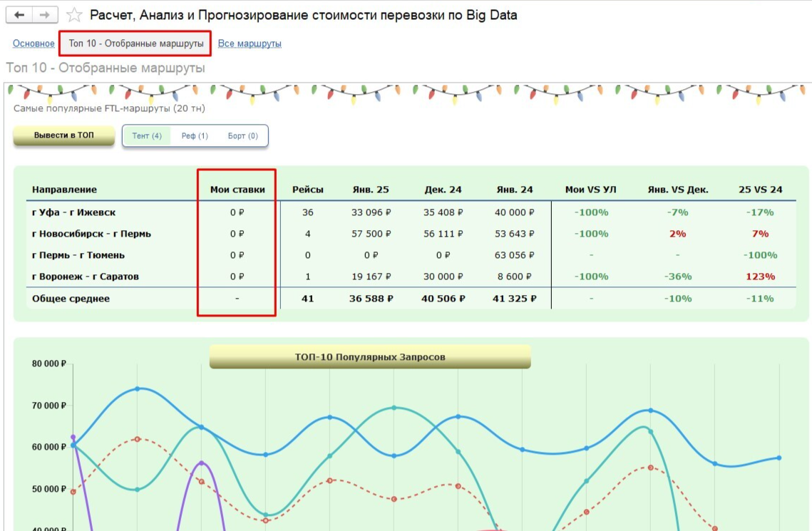Select route г Воронеж - г Саратов
812x531 pixels.
(86, 277)
